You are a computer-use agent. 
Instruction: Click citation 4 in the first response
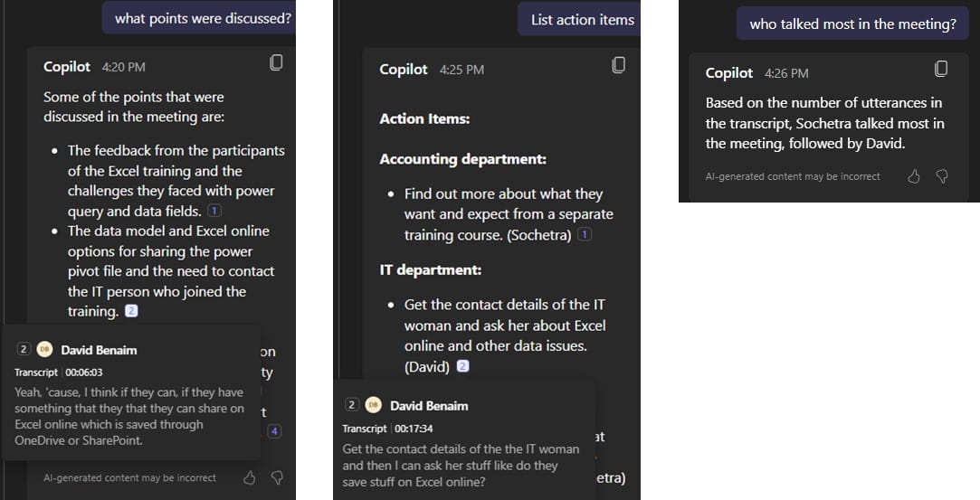click(275, 431)
